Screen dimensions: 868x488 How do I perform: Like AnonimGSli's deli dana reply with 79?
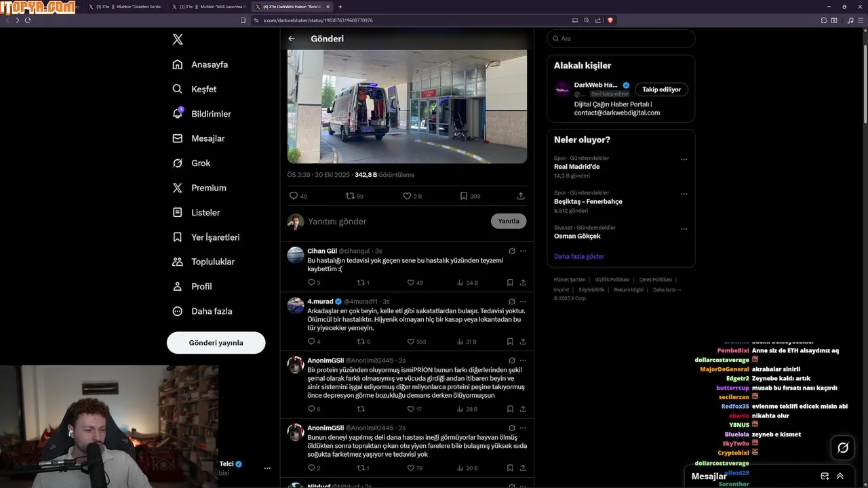[410, 468]
